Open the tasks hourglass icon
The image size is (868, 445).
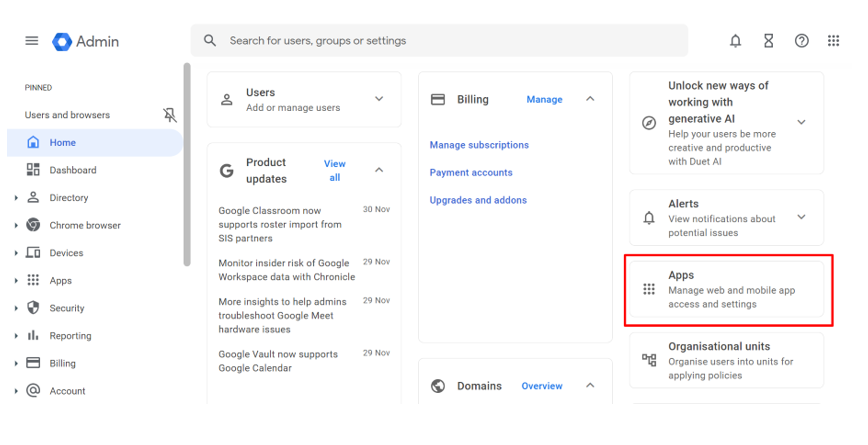click(768, 41)
